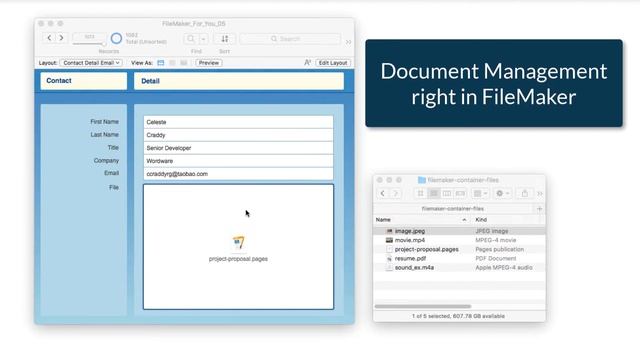Click the sound_ex.m4a file icon in Finder

[389, 268]
